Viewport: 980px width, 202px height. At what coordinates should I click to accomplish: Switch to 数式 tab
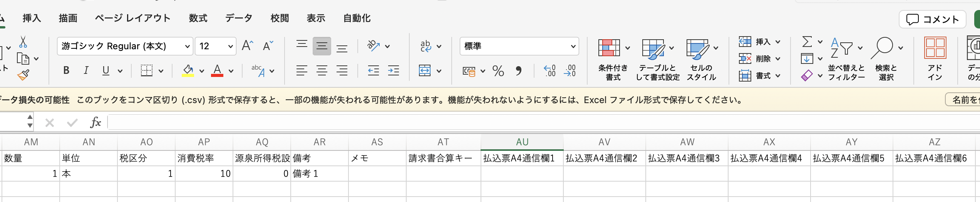198,18
